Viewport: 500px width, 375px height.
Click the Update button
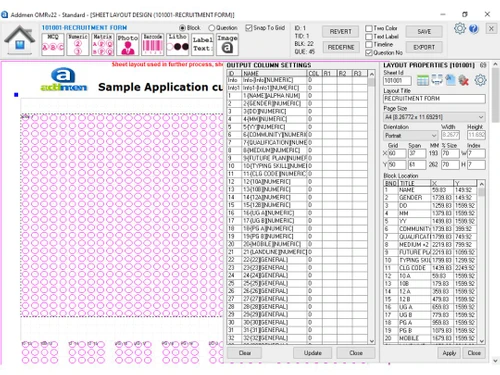point(313,353)
